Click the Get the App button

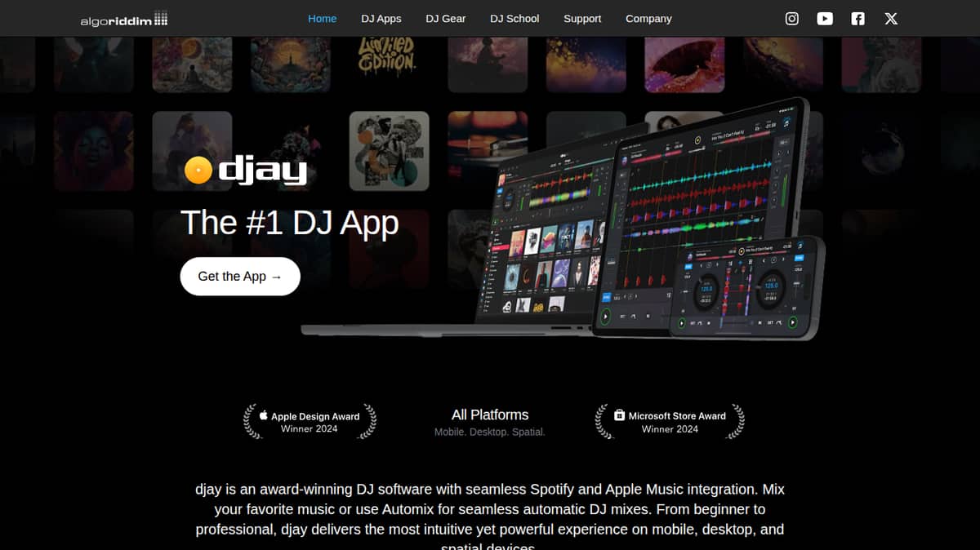(240, 276)
